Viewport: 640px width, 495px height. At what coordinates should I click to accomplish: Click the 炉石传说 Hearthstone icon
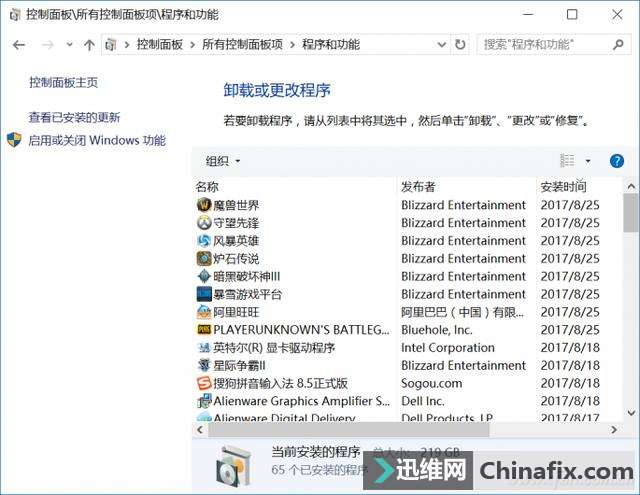(204, 258)
